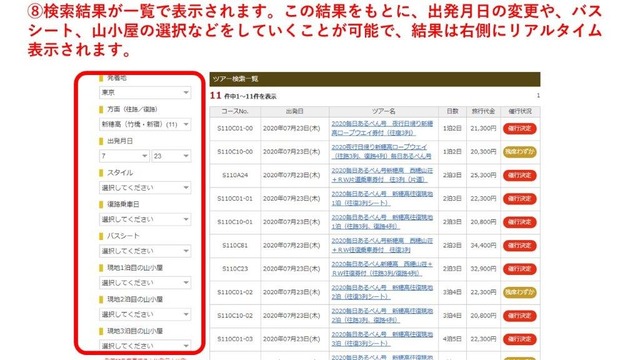Select course number S110A24 cell
The image size is (640, 360).
(235, 176)
